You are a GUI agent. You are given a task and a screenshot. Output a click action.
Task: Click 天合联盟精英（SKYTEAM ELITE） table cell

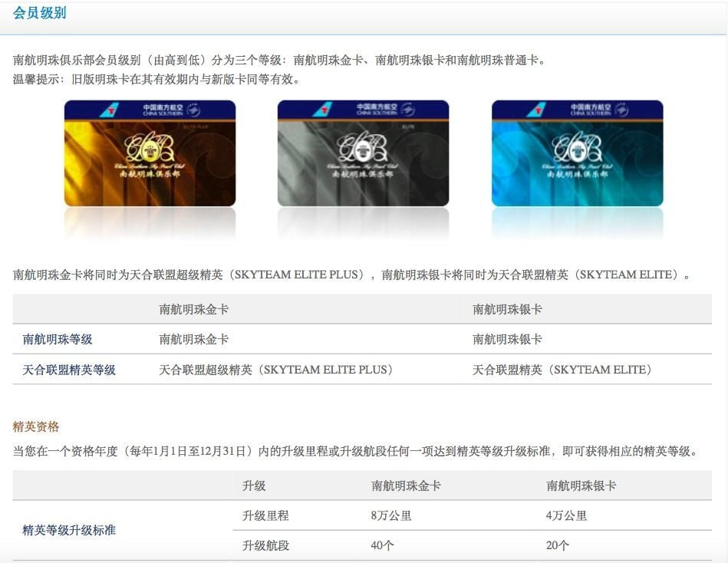pyautogui.click(x=563, y=370)
